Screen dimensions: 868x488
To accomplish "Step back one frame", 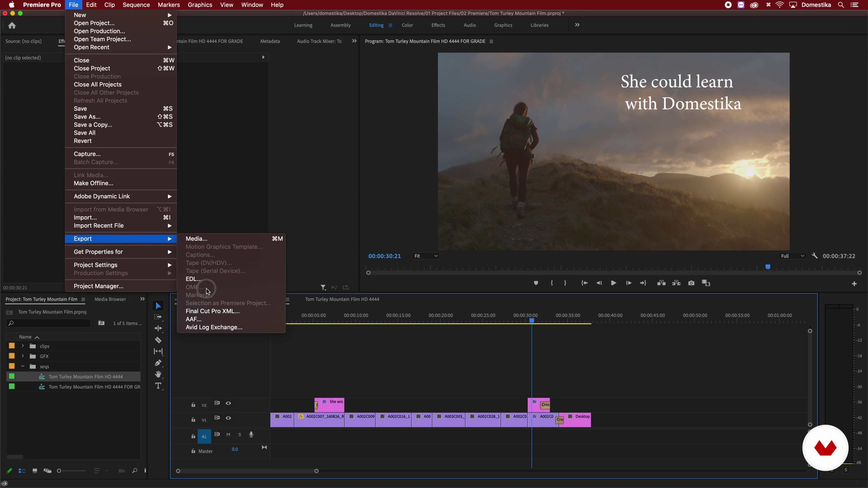I will (599, 283).
